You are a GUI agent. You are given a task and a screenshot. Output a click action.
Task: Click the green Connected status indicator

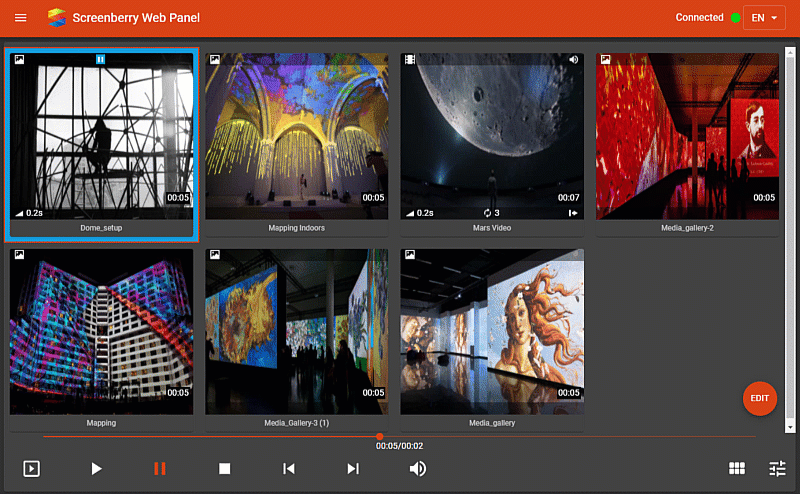[x=736, y=18]
